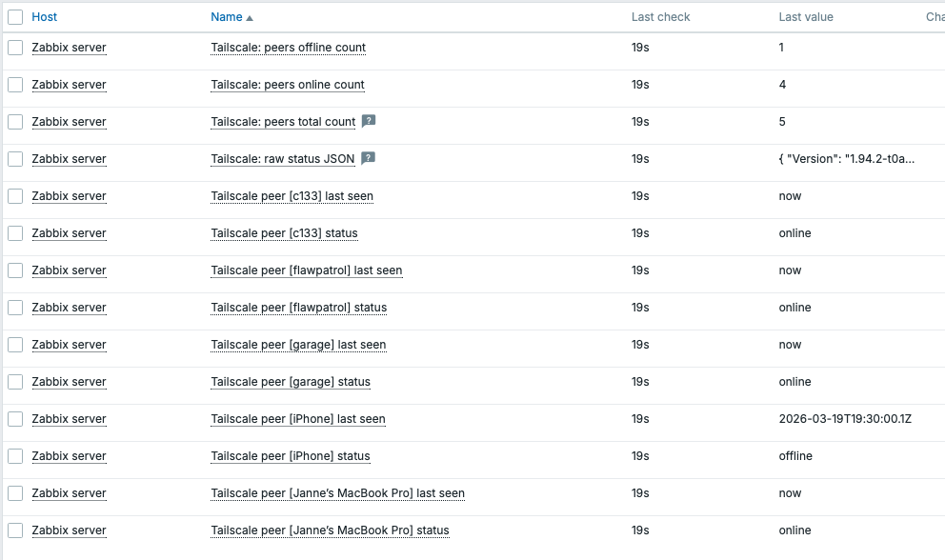Open Zabbix server host in last row
This screenshot has width=945, height=560.
click(x=69, y=530)
